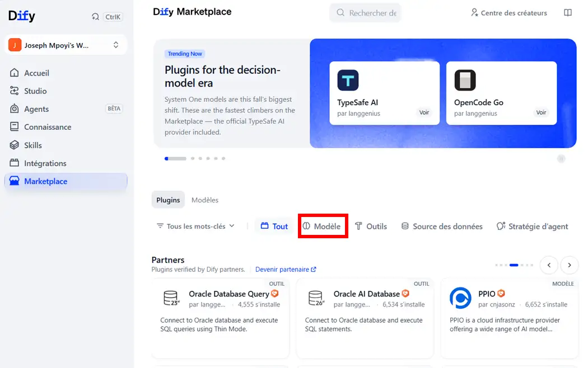Screen dimensions: 588x368
Task: Open Oracle Database Query plugin card
Action: click(x=221, y=318)
